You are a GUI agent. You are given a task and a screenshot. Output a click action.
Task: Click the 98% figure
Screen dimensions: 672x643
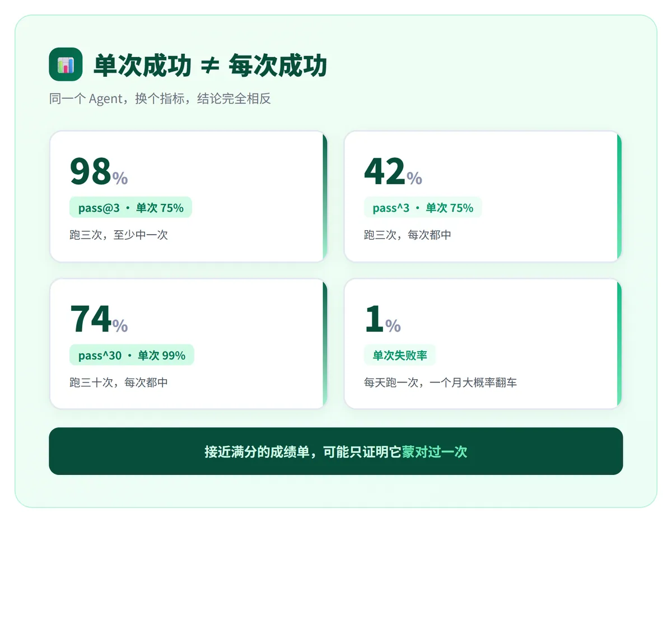99,171
